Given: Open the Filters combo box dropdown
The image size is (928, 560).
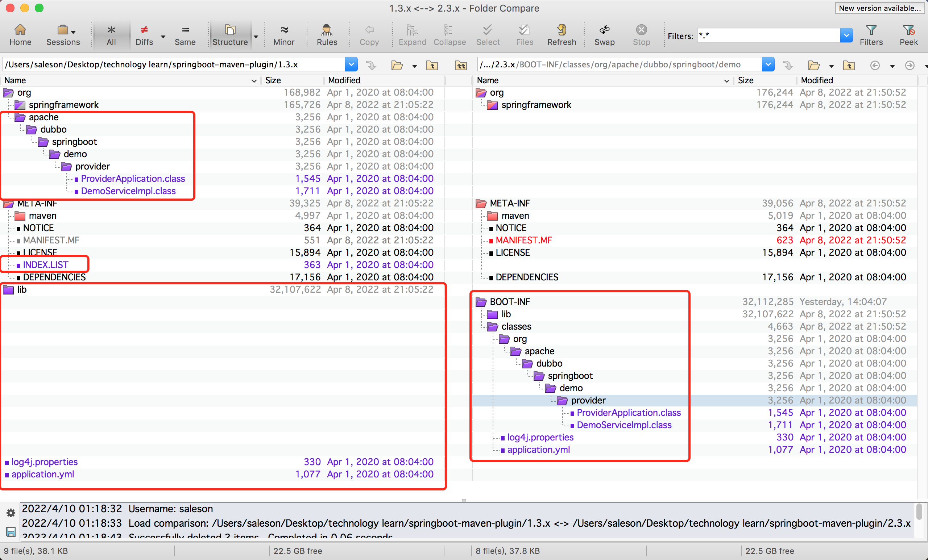Looking at the screenshot, I should tap(846, 36).
